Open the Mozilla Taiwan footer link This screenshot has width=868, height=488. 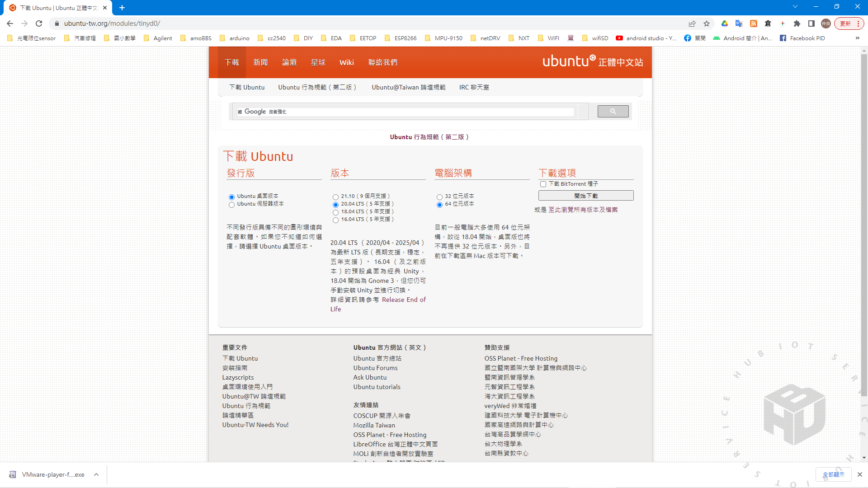pos(374,425)
